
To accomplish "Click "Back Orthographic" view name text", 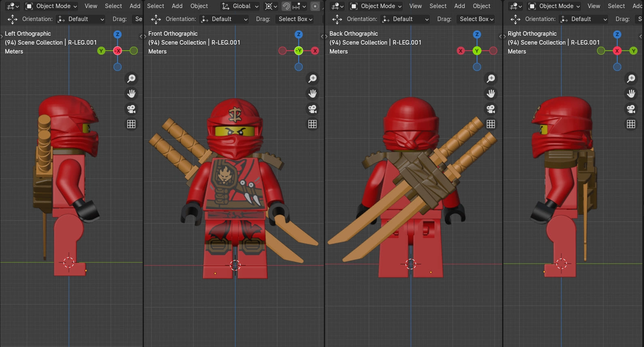I will pos(354,34).
